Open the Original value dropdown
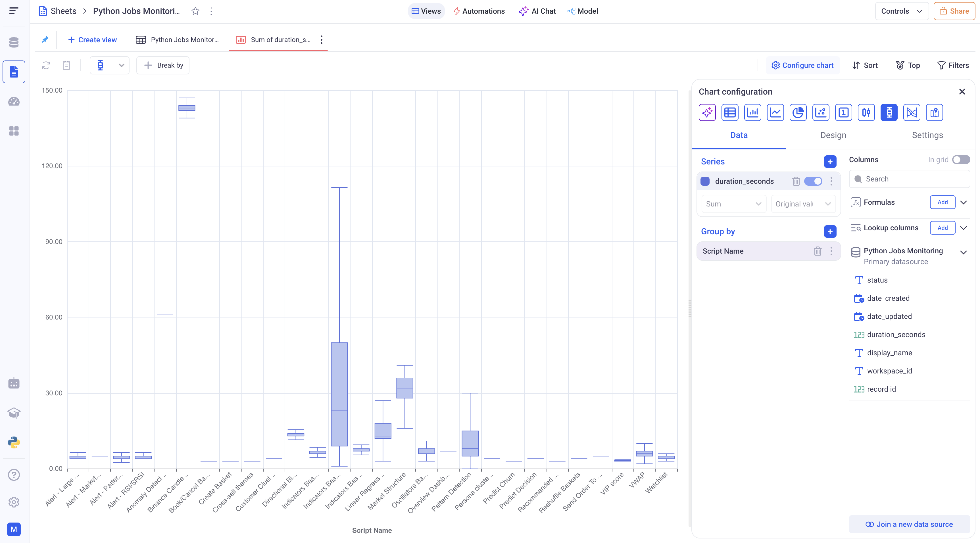This screenshot has width=980, height=543. pos(803,204)
